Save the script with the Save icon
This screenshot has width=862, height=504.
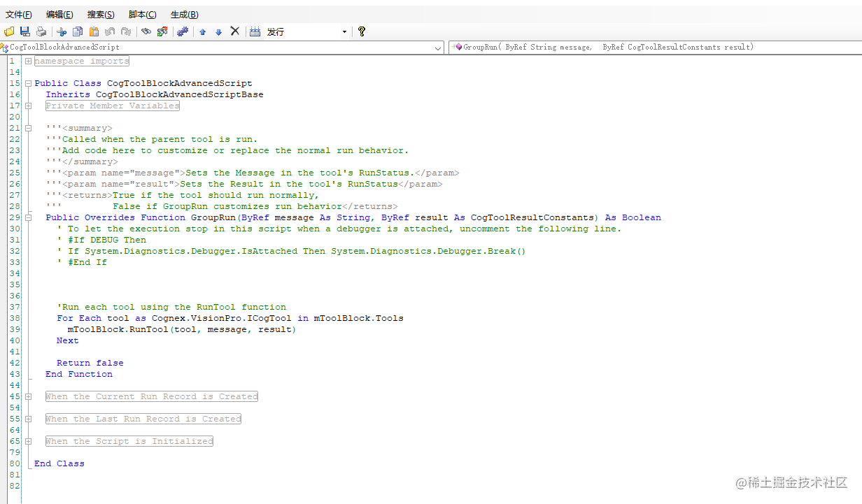click(x=24, y=31)
